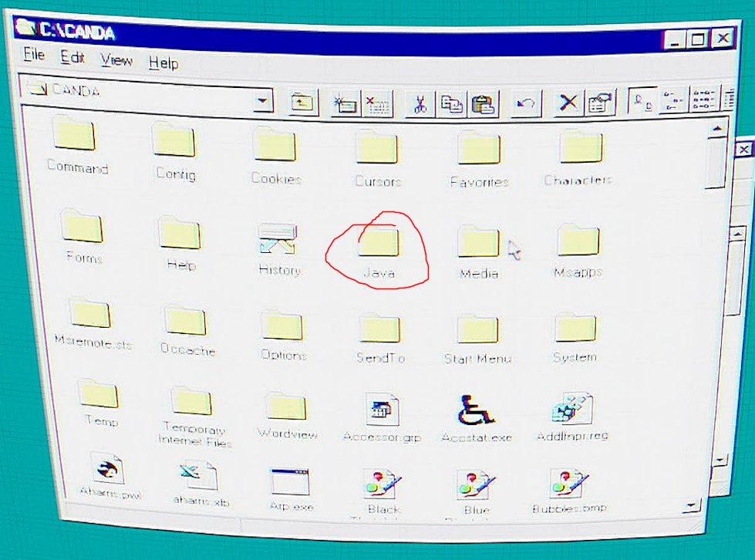This screenshot has width=755, height=560.
Task: Select the Forms folder
Action: tap(83, 236)
